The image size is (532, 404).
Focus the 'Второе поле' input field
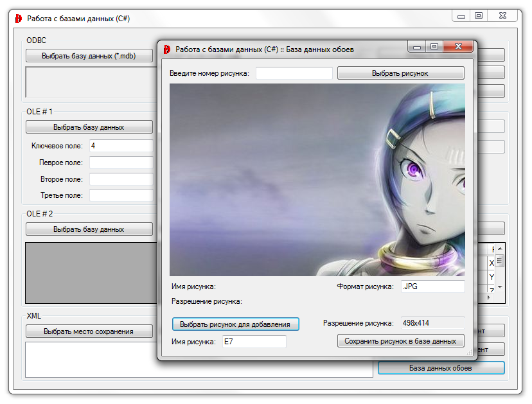pos(121,179)
